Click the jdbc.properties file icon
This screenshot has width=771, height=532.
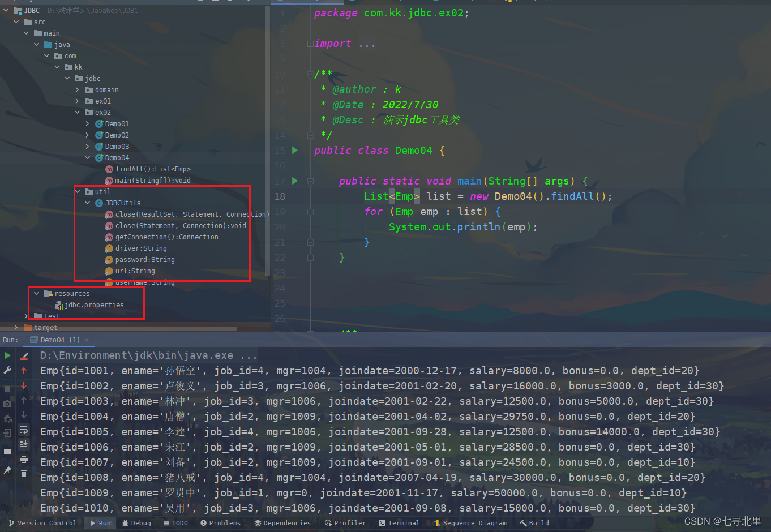(59, 305)
